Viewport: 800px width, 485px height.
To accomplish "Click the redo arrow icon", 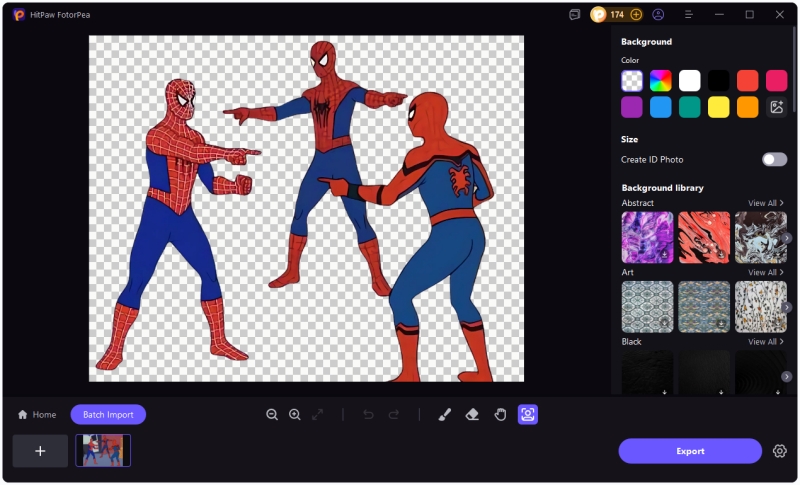I will pos(393,415).
